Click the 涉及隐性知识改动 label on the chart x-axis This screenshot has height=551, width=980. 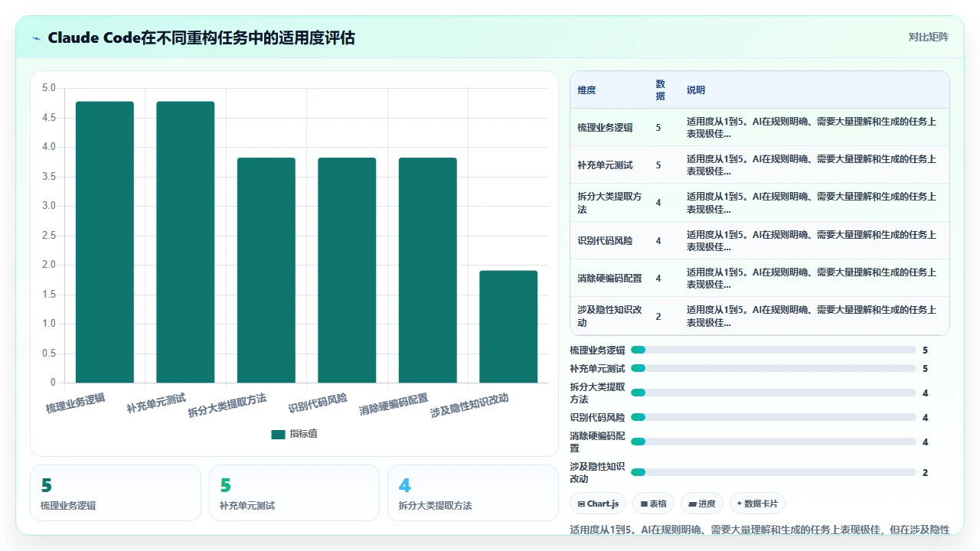click(x=469, y=406)
